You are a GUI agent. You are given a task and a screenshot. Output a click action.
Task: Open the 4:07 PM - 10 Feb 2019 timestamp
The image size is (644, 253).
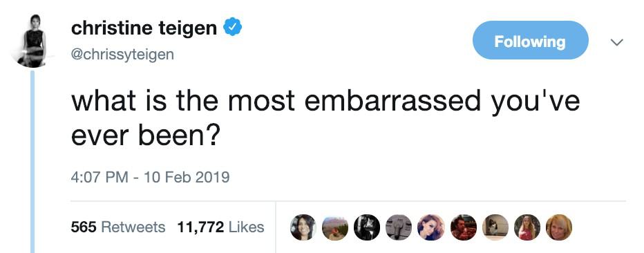tap(151, 177)
